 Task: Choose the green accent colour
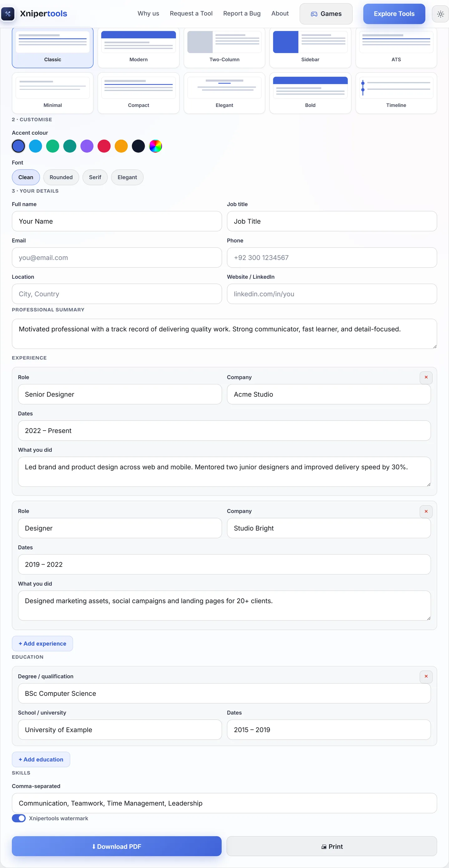tap(53, 146)
